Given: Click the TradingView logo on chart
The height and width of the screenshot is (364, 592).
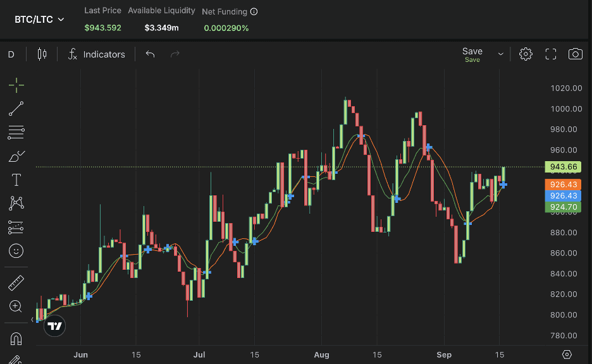Looking at the screenshot, I should pyautogui.click(x=55, y=326).
